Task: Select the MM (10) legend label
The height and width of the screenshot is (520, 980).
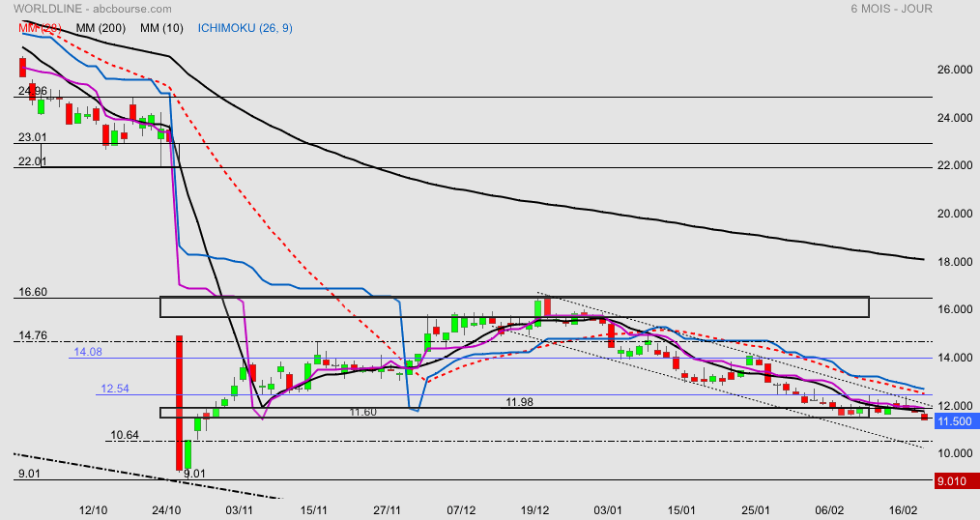Action: (x=161, y=28)
